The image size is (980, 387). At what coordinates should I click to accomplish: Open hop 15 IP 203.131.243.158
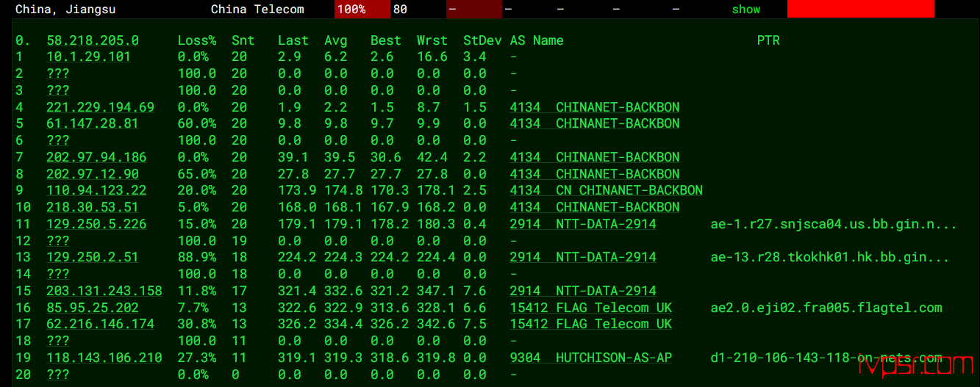click(104, 291)
